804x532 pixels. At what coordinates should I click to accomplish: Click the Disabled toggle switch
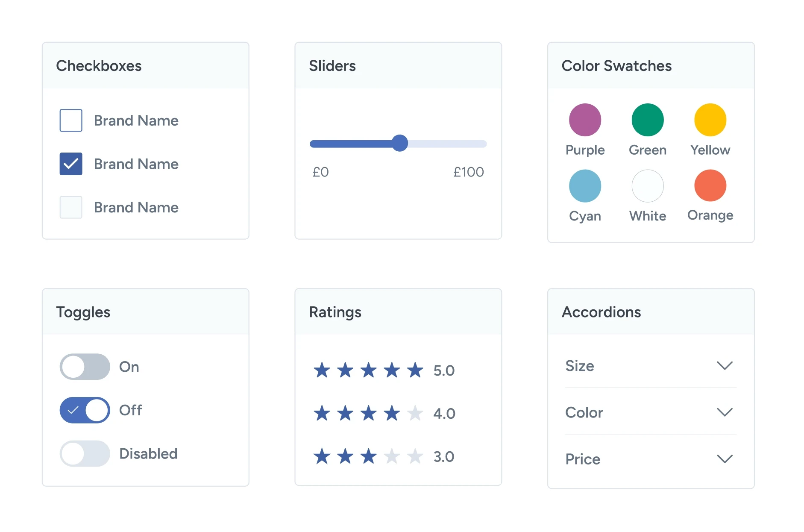(x=85, y=453)
